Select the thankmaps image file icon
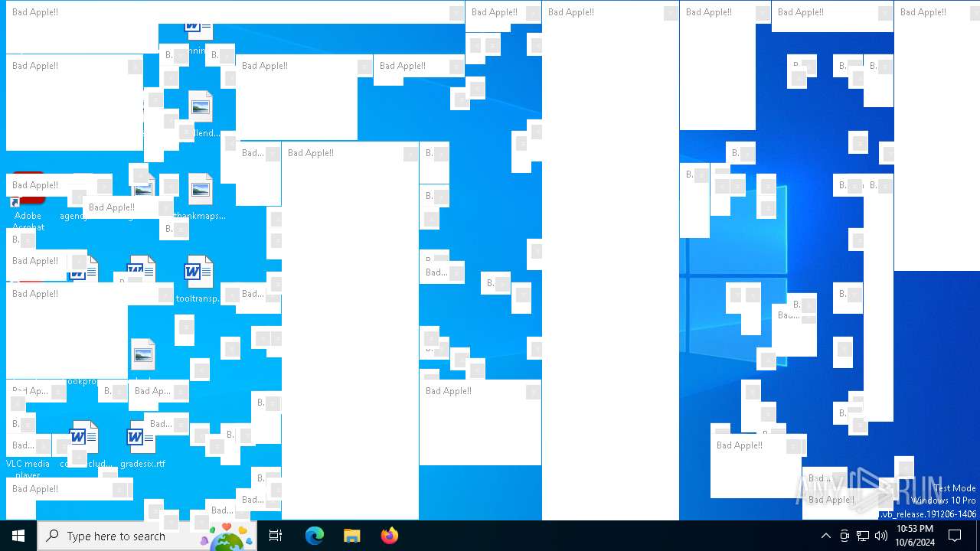This screenshot has width=980, height=551. (200, 189)
